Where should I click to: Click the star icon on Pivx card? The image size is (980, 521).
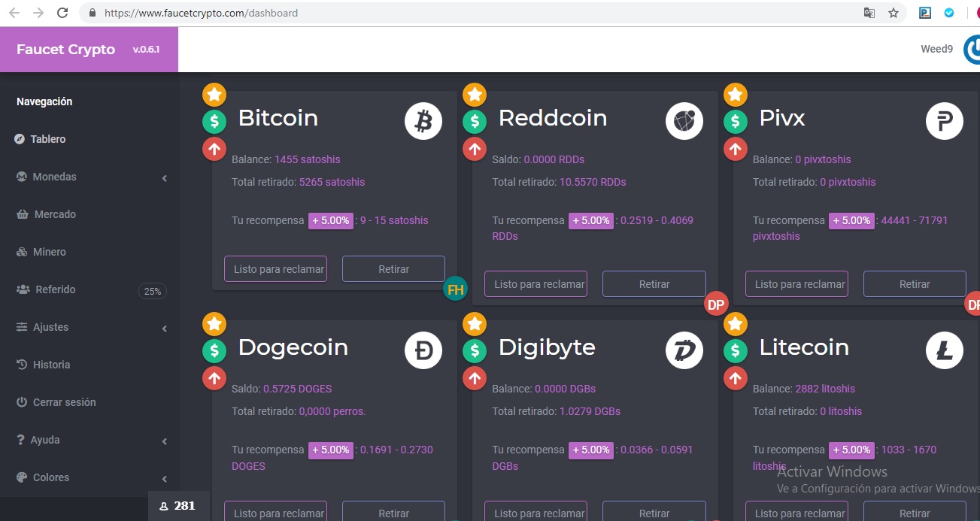736,95
